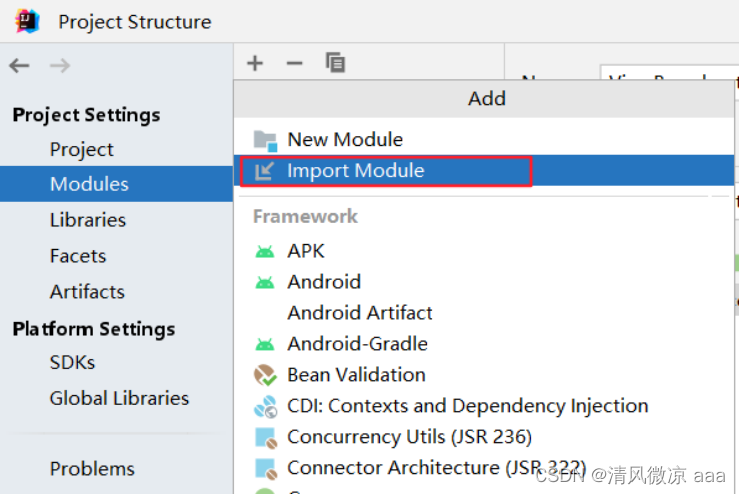Select Modules in Project Settings
The image size is (740, 494).
coord(116,184)
